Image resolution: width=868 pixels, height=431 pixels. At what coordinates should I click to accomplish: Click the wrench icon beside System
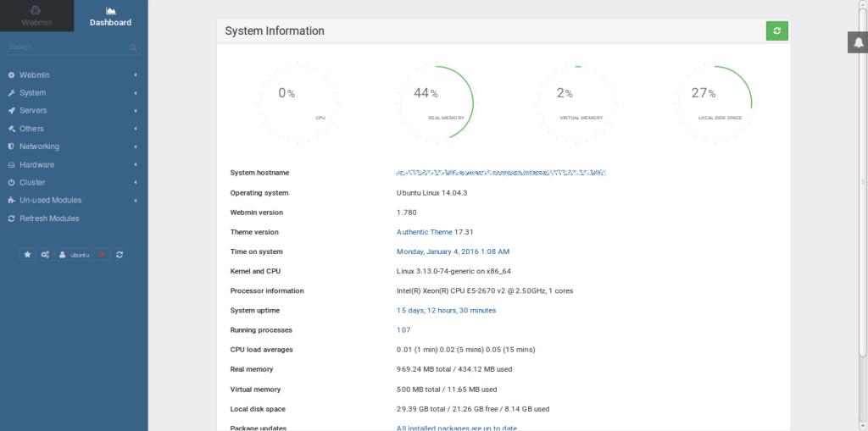[x=11, y=93]
